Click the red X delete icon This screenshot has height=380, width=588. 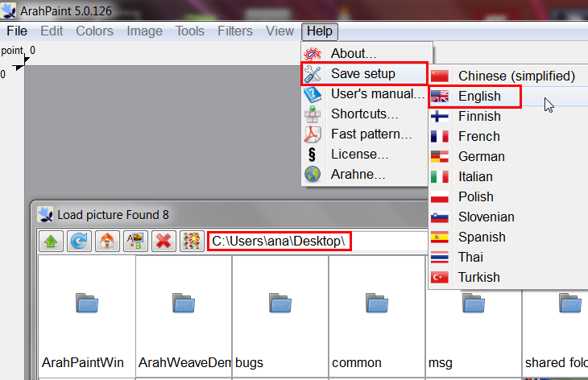(x=164, y=241)
